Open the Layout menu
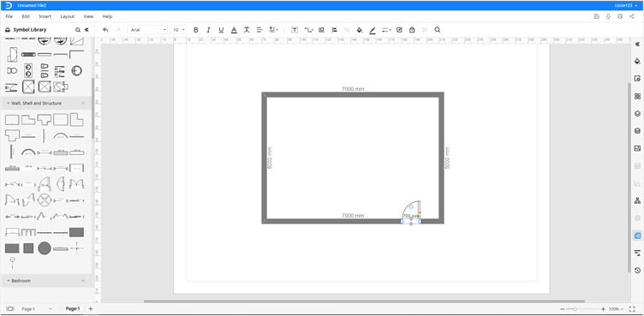 68,16
